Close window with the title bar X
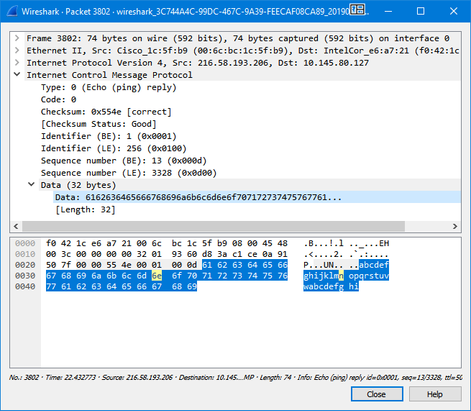471x411 pixels. point(453,11)
